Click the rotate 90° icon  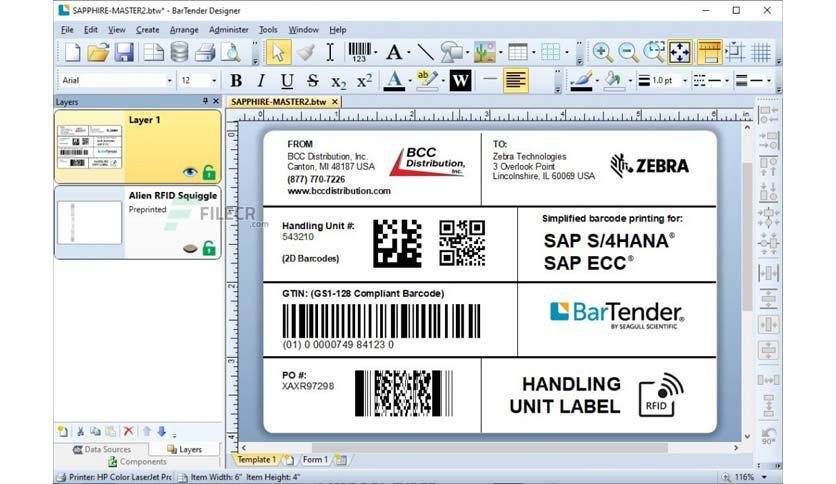pyautogui.click(x=768, y=436)
